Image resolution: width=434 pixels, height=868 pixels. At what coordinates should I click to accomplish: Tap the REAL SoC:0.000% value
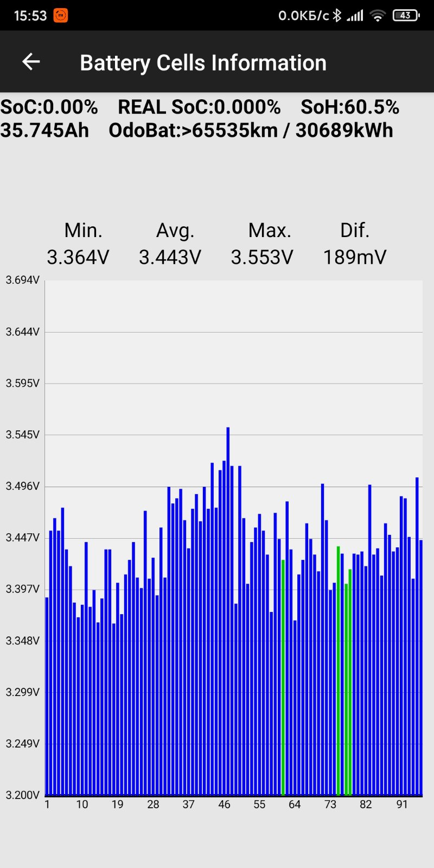click(199, 107)
